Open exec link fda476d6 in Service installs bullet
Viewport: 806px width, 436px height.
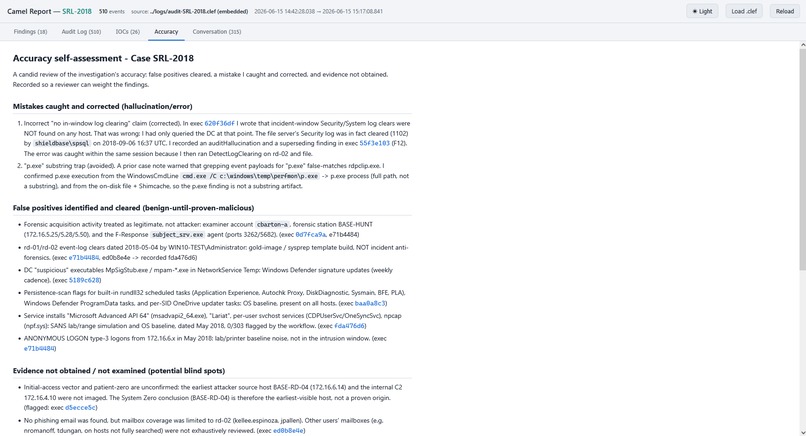tap(349, 326)
